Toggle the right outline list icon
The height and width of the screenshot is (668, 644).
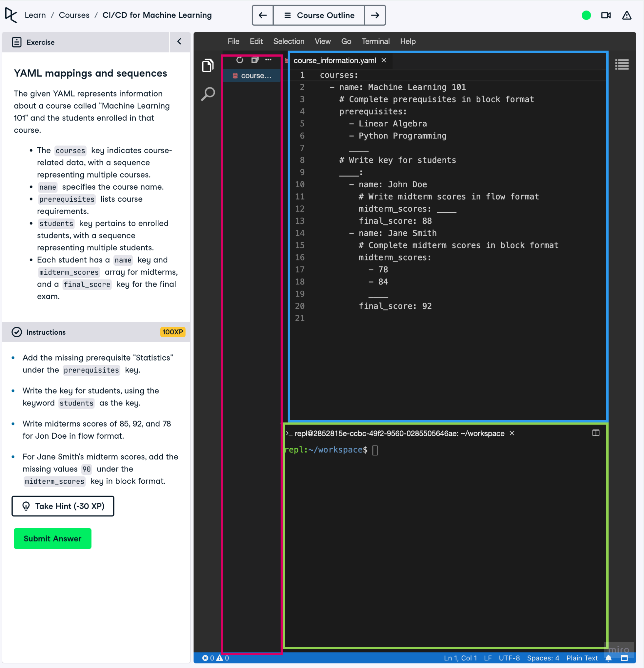(621, 64)
